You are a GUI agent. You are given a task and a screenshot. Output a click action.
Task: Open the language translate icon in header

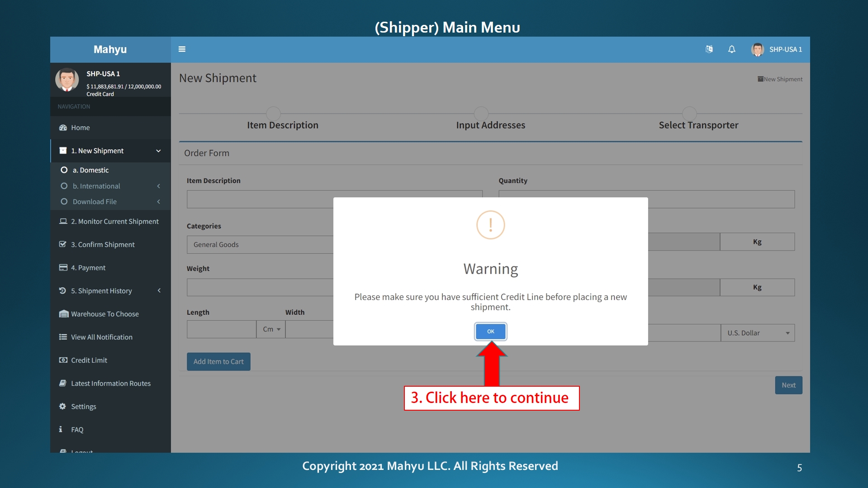(709, 49)
